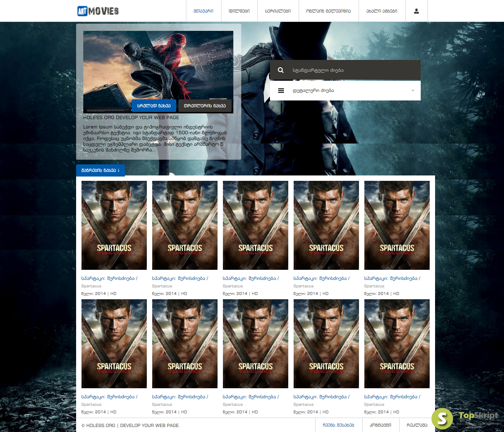504x432 pixels.
Task: Open the user account icon
Action: pyautogui.click(x=416, y=11)
